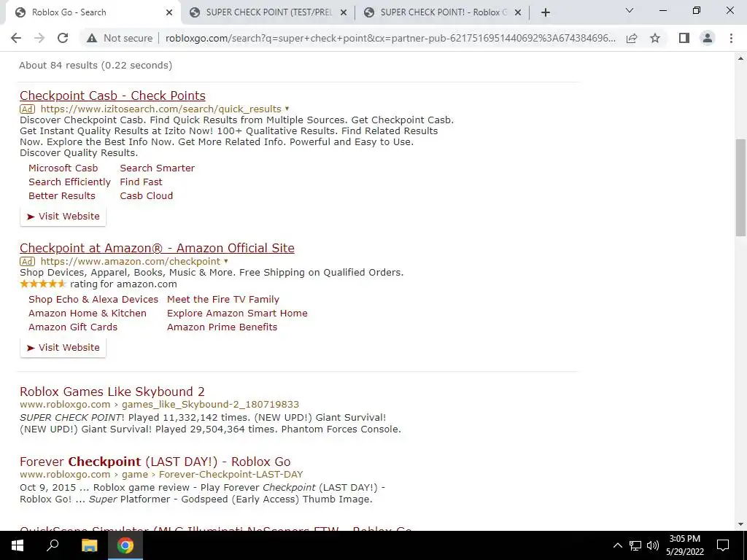Expand the amazon.com/checkpoint URL dropdown arrow

226,262
